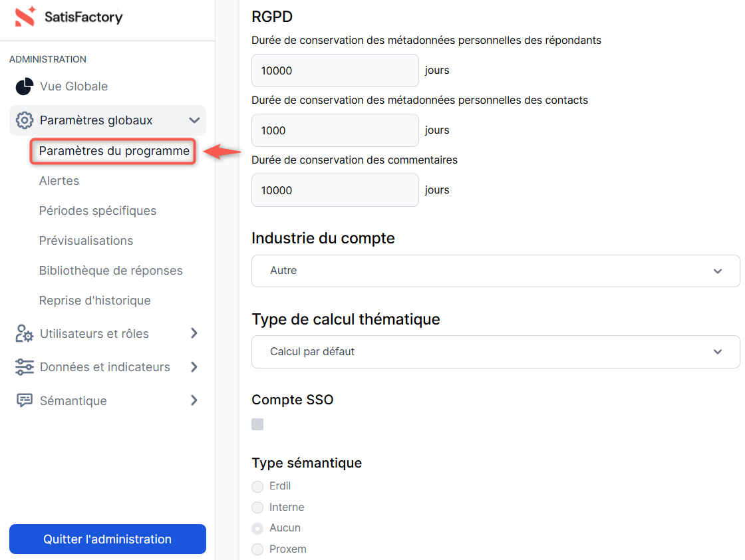
Task: Click the Données et indicateurs sliders icon
Action: [25, 367]
